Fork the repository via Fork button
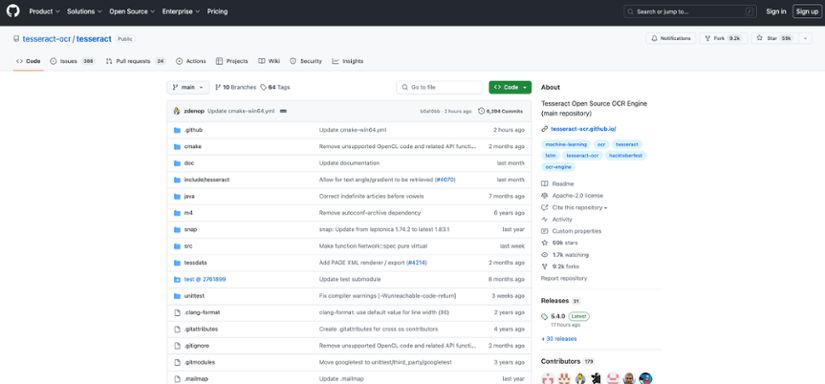The image size is (825, 384). 723,38
